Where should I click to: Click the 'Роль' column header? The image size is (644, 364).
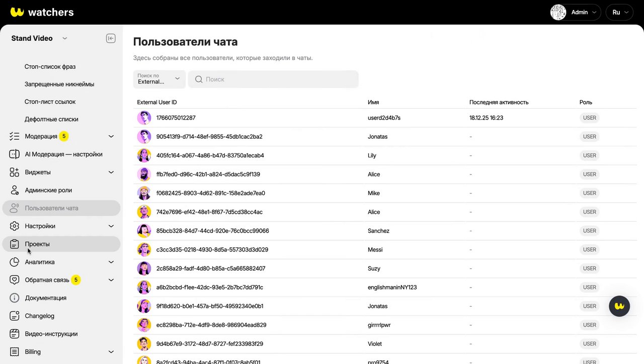coord(586,102)
